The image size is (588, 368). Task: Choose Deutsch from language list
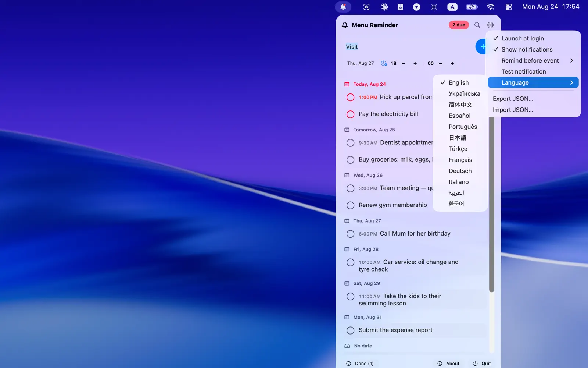click(x=460, y=171)
